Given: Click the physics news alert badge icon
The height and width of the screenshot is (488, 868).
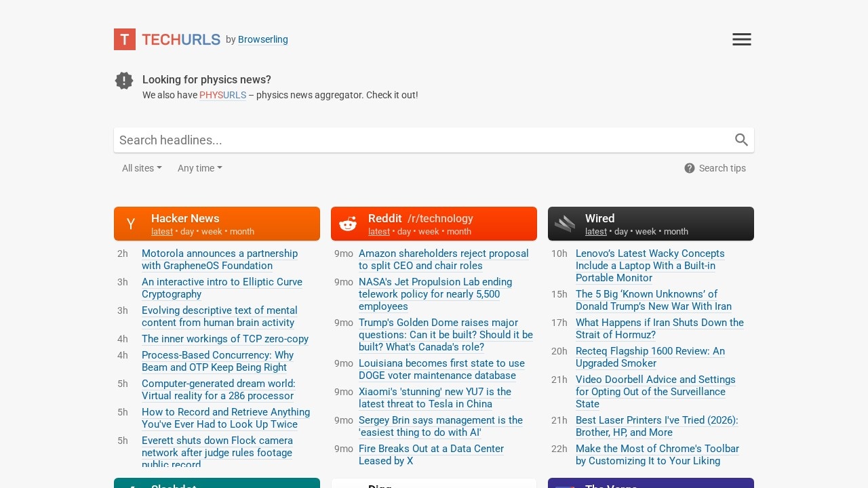Looking at the screenshot, I should (124, 81).
